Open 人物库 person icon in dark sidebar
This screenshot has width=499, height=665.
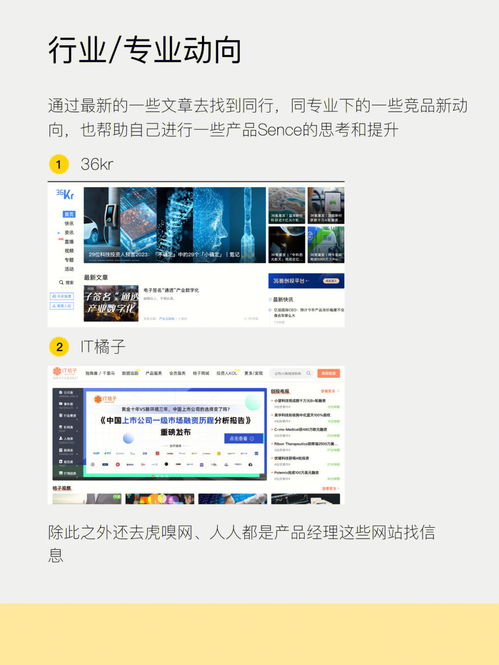(x=61, y=438)
